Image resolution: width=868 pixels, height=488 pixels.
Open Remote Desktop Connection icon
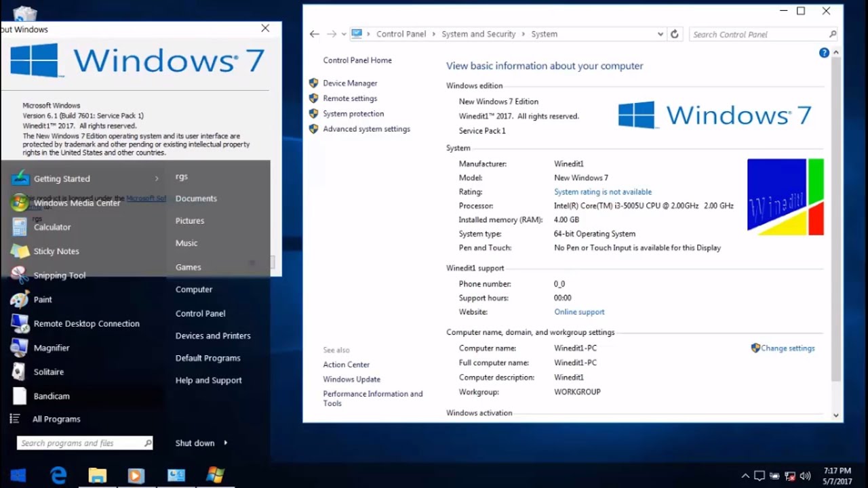20,323
